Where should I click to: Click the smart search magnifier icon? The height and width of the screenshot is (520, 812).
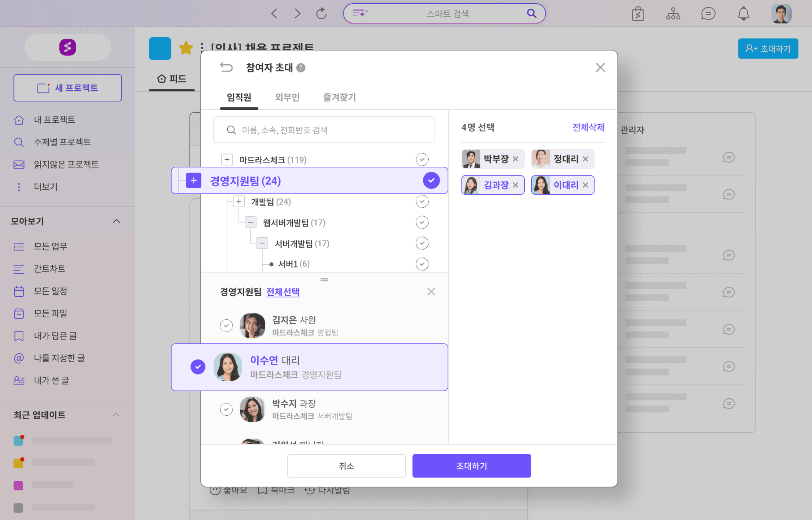point(531,14)
